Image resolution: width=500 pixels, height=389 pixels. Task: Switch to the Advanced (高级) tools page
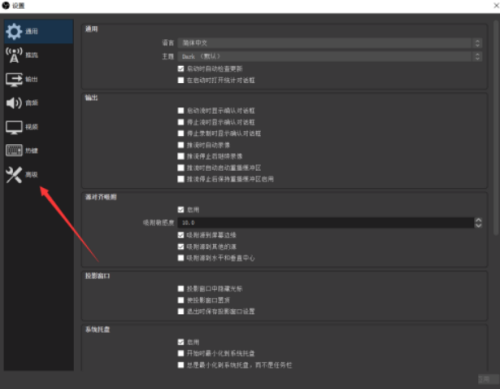point(39,175)
